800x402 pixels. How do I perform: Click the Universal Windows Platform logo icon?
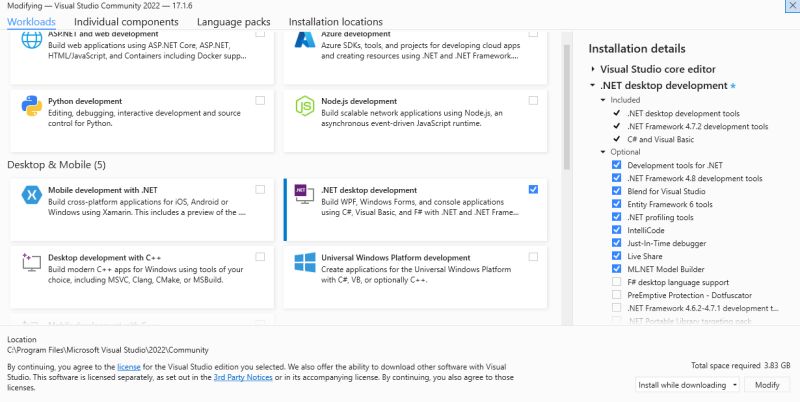tap(305, 262)
